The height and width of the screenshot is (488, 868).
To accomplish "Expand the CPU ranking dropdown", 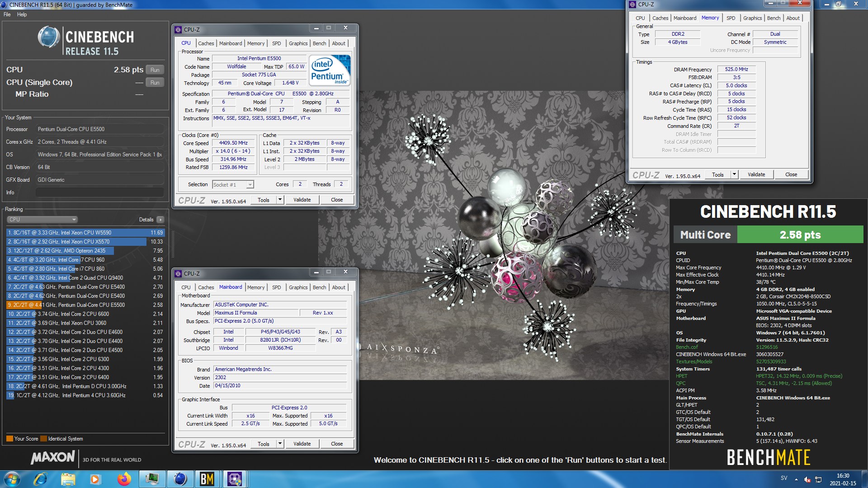I will click(x=42, y=220).
